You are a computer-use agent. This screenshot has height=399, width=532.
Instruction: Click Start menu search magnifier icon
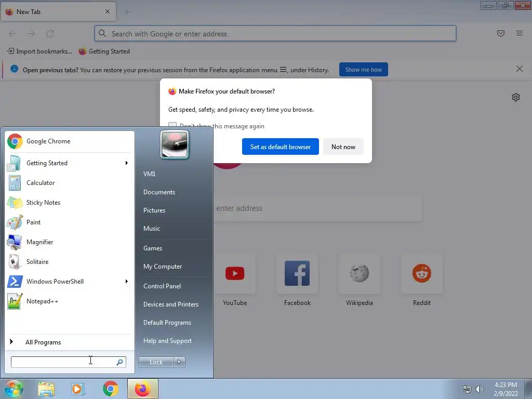119,362
